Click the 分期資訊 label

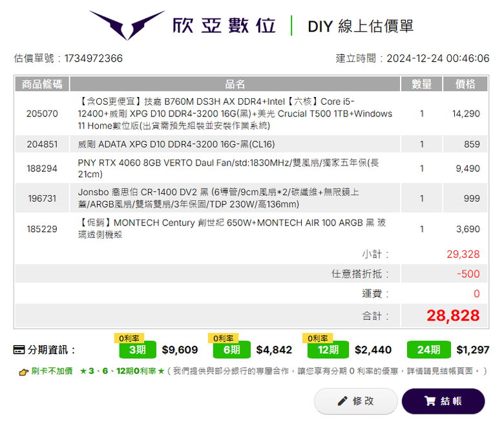(52, 350)
